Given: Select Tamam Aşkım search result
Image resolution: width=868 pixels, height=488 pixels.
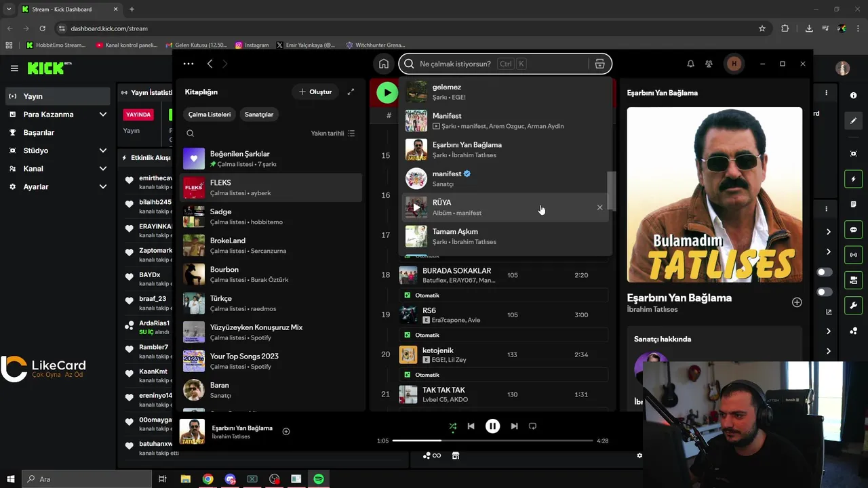Looking at the screenshot, I should click(x=505, y=237).
